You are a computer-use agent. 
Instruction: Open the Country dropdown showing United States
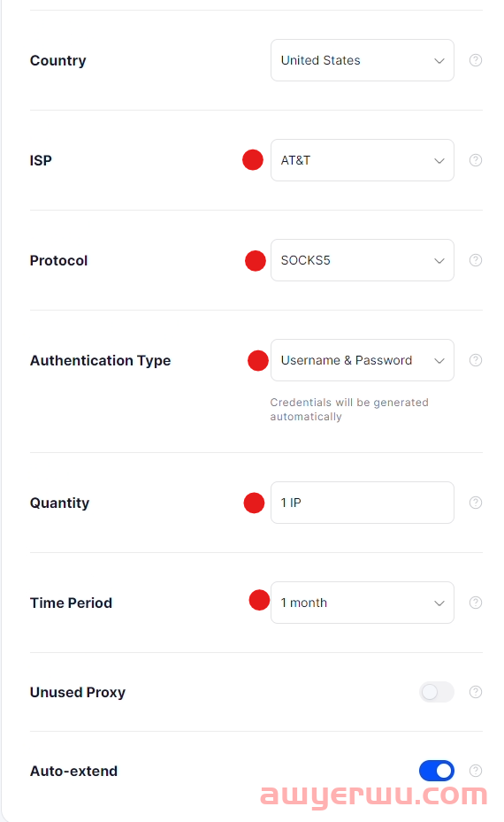tap(362, 60)
